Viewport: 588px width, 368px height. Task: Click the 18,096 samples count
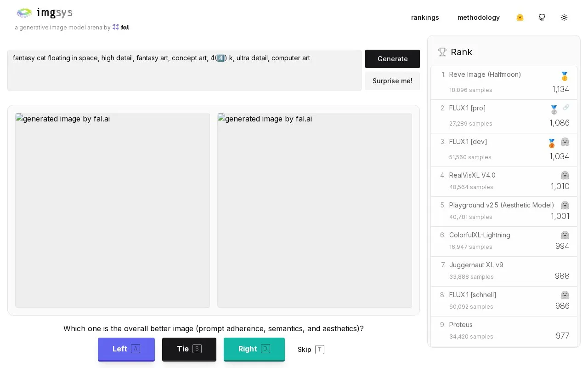[x=471, y=90]
